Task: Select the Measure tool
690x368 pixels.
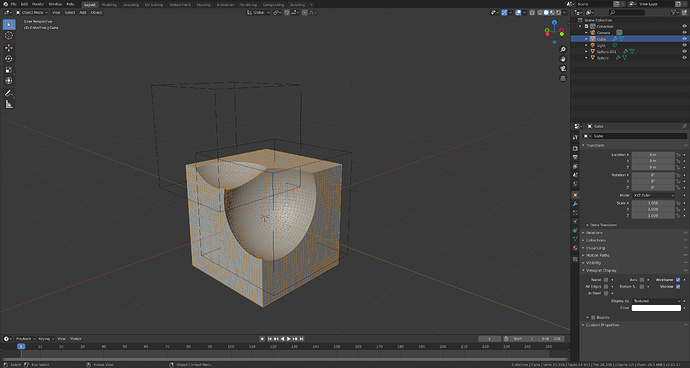Action: coord(9,104)
